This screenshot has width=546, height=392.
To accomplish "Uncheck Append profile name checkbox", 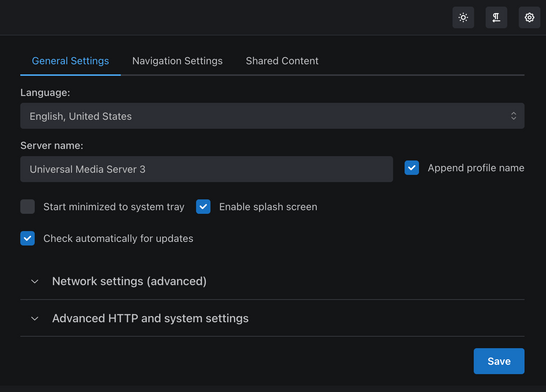I will pyautogui.click(x=412, y=168).
